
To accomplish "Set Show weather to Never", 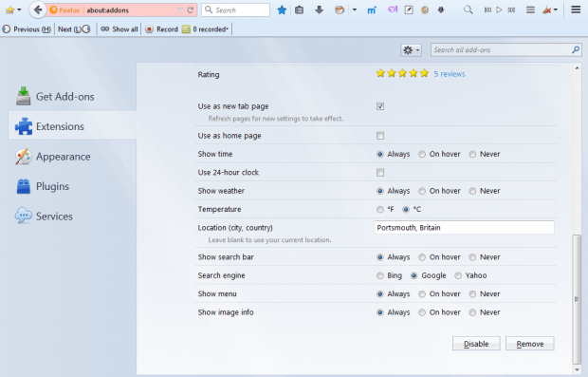I will coord(472,191).
